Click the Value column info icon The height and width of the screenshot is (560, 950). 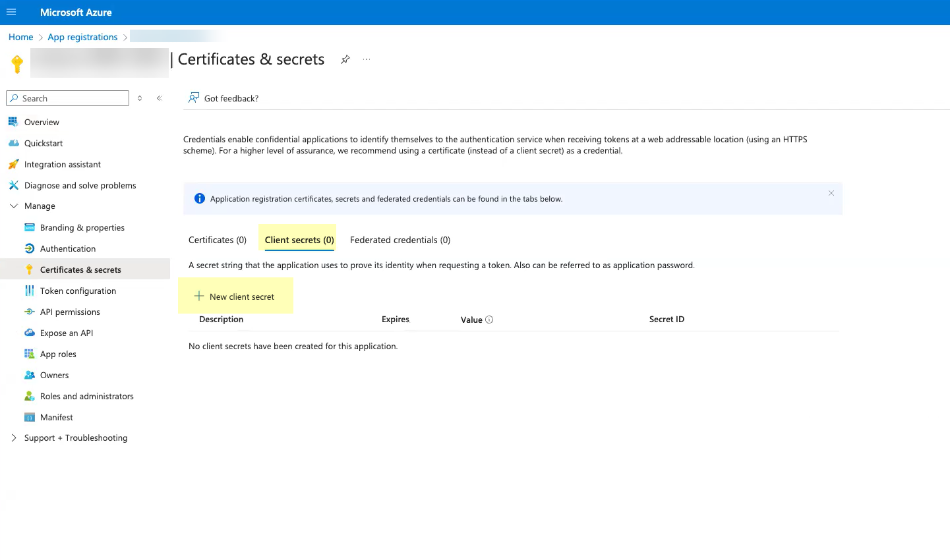click(489, 320)
